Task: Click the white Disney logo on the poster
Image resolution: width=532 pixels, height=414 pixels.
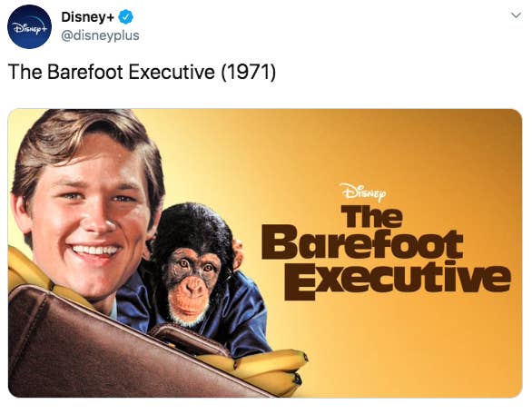Action: [363, 192]
